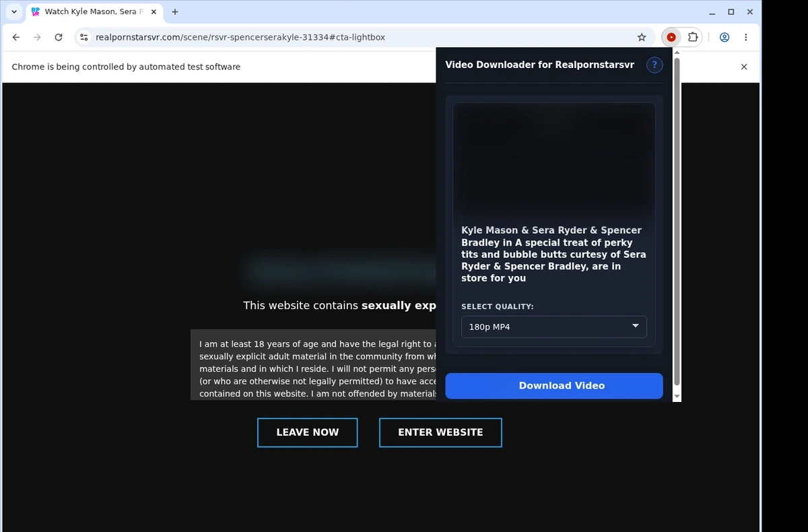Image resolution: width=808 pixels, height=532 pixels.
Task: Click the popup scrollbar up arrow
Action: [x=677, y=52]
